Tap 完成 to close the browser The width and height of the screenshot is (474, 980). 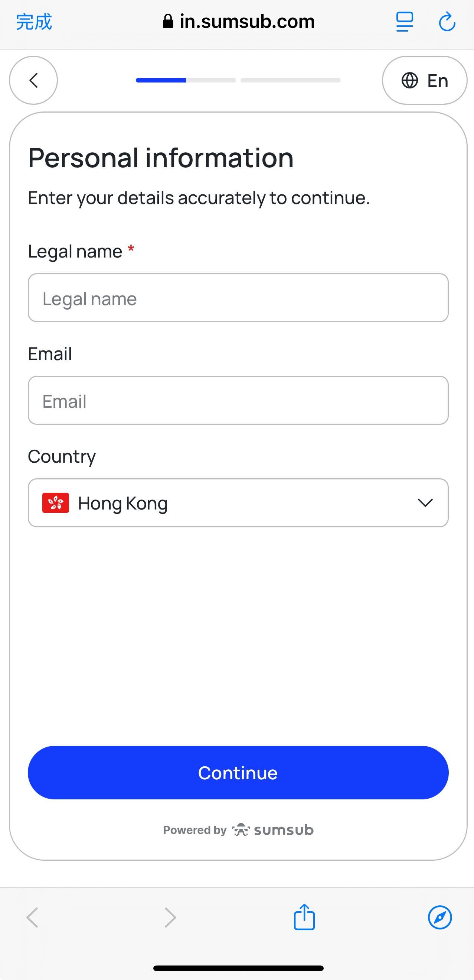click(34, 22)
